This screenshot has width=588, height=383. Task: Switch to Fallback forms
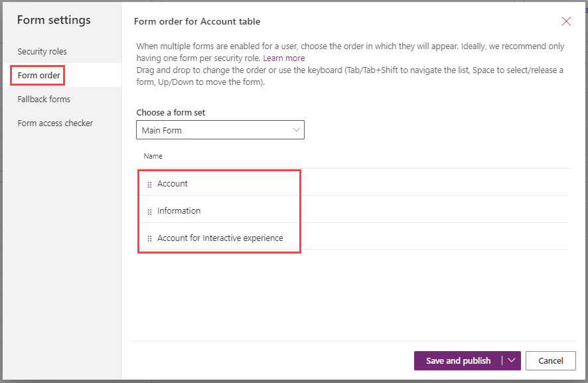(44, 100)
